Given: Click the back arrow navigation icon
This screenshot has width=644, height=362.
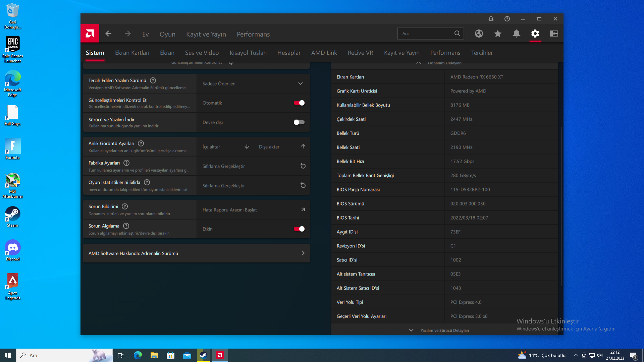Looking at the screenshot, I should tap(108, 34).
